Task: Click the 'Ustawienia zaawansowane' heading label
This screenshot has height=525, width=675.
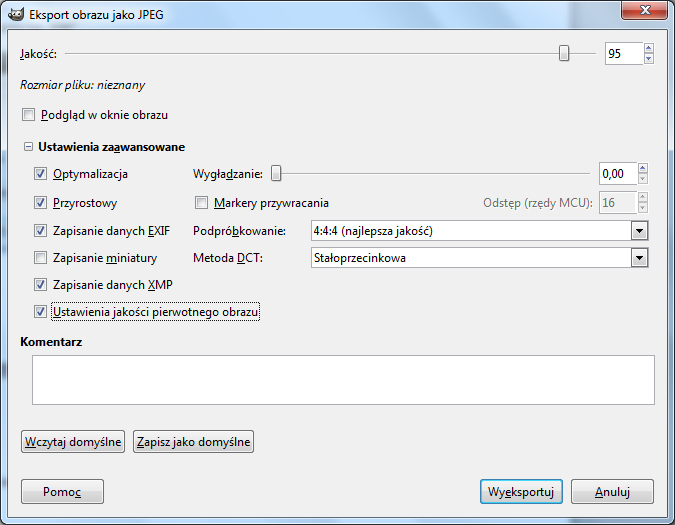Action: click(x=111, y=147)
